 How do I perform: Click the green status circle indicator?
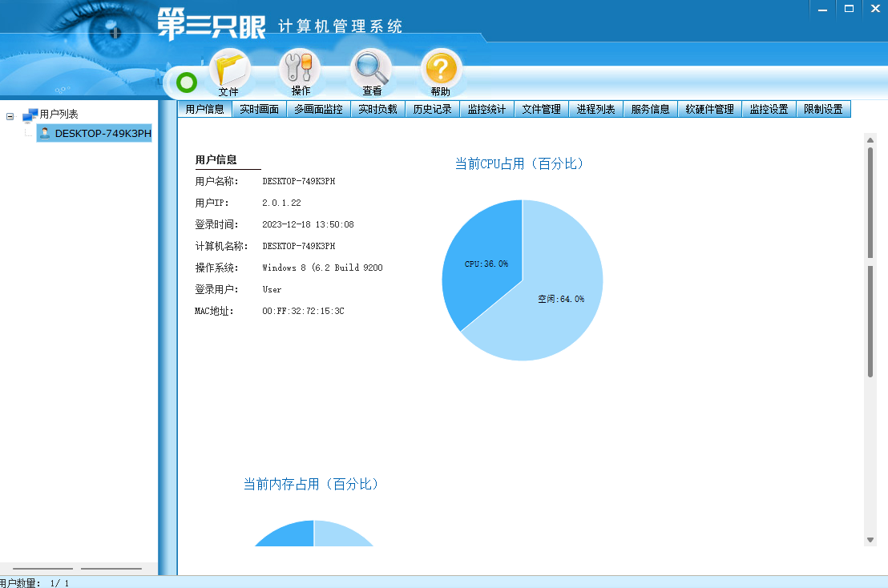coord(185,82)
